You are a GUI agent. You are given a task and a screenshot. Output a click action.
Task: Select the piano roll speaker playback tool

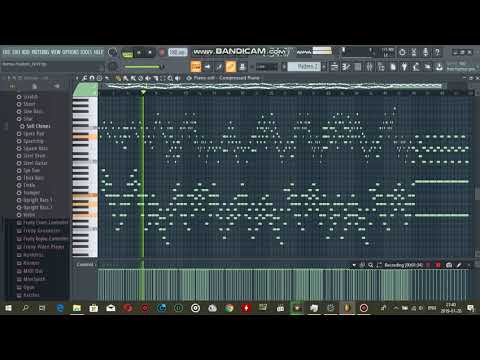[177, 78]
